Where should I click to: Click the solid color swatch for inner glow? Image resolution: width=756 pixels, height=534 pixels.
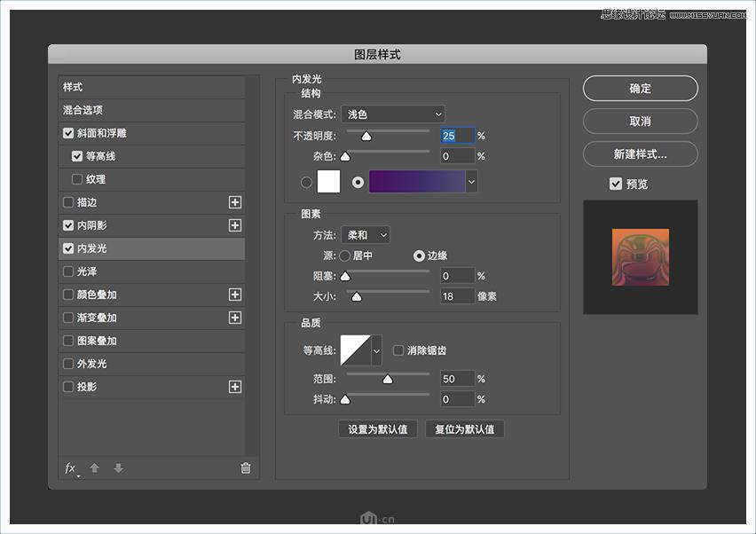329,181
